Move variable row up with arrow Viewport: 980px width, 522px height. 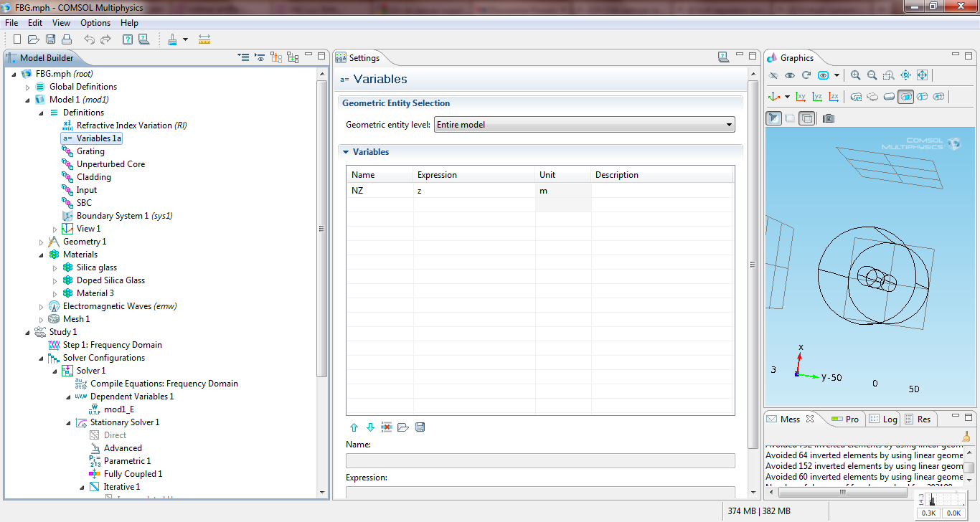(x=354, y=427)
